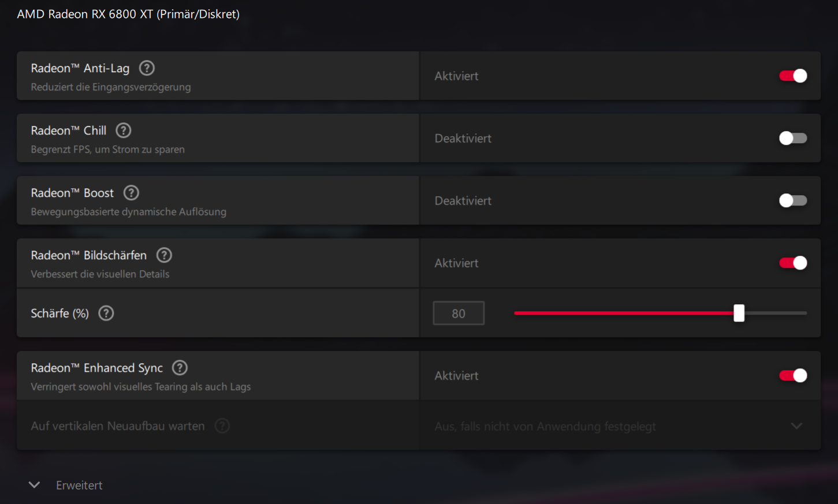
Task: Turn on Radeon Boost toggle
Action: click(x=793, y=200)
